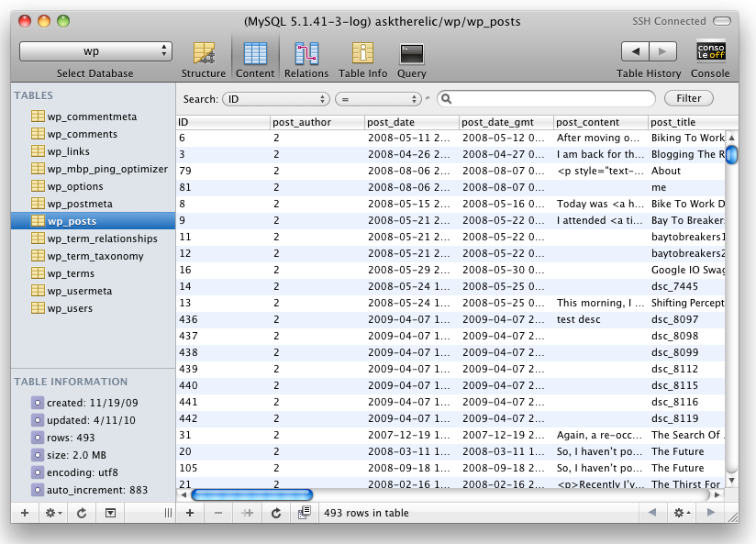Open the Select Database dropdown

click(95, 51)
